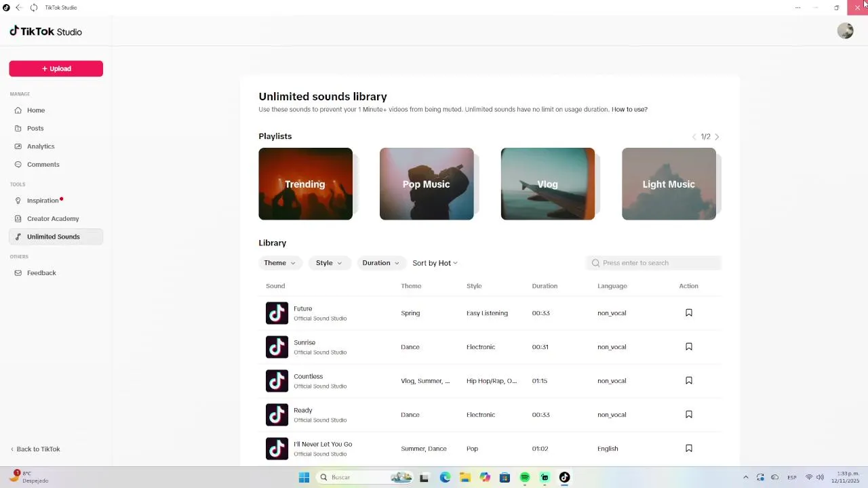Expand the Theme filter dropdown
Screen dimensions: 868x488
coord(280,263)
